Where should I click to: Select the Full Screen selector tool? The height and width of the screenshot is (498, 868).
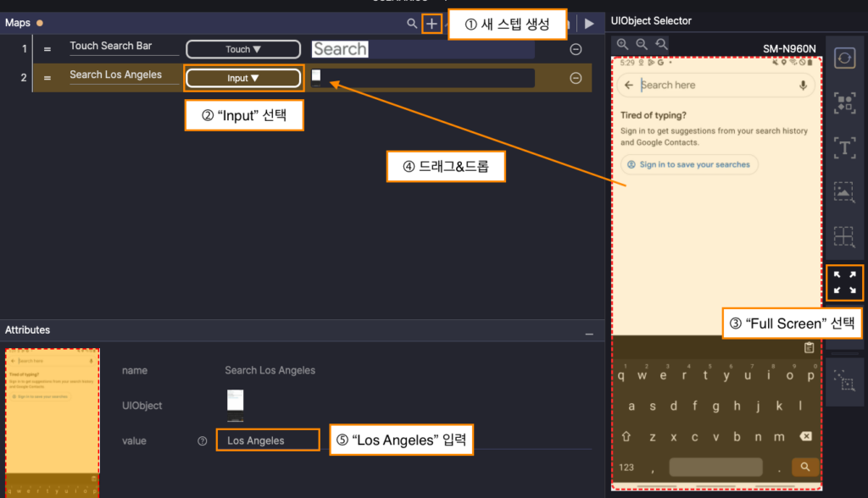pyautogui.click(x=844, y=283)
